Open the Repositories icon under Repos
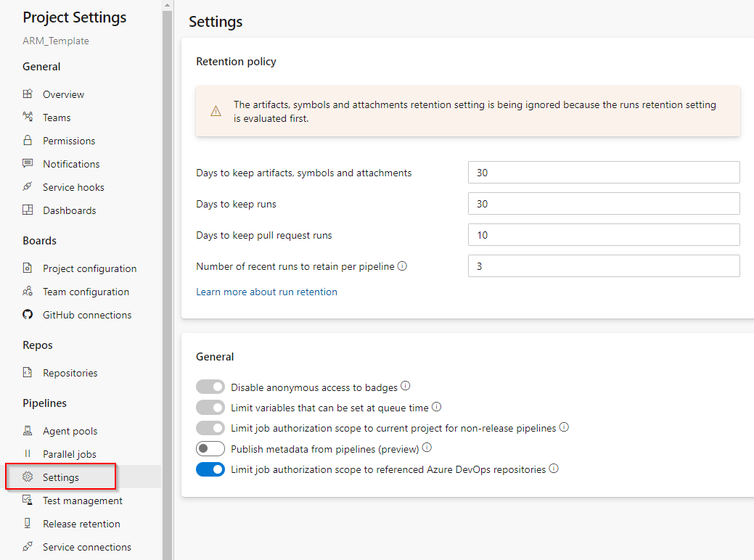 point(28,372)
